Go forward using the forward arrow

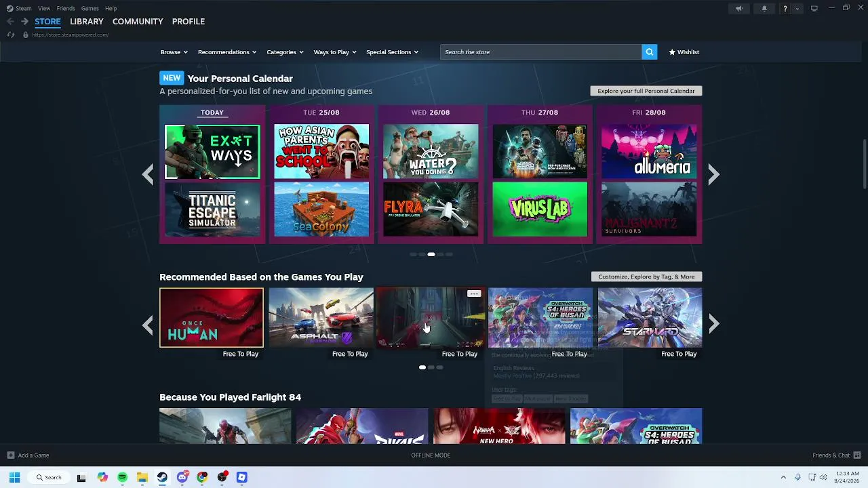click(24, 22)
